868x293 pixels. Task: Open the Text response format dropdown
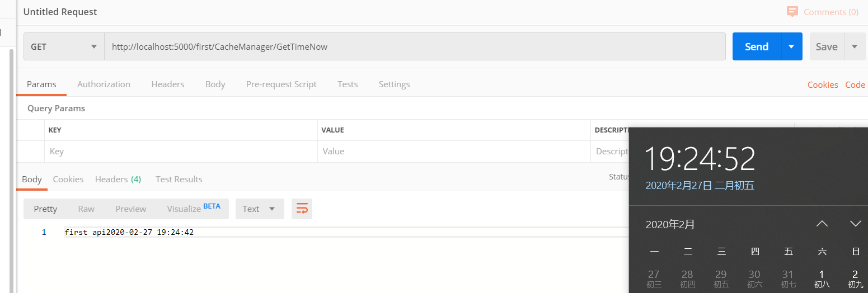[260, 209]
